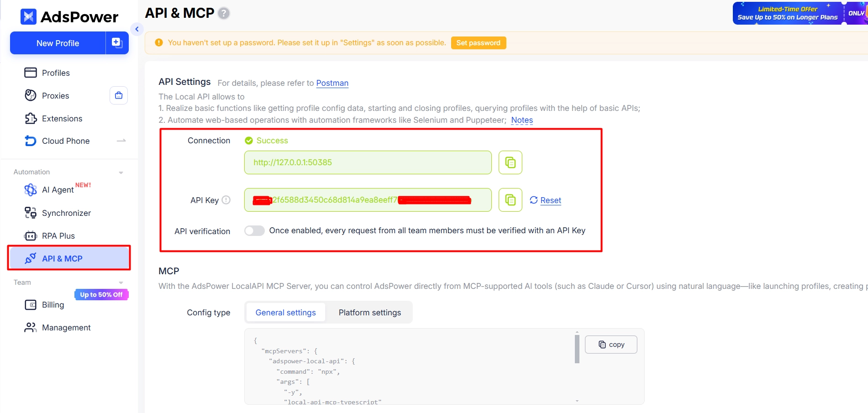868x413 pixels.
Task: Open the batch profile icon beside New Profile
Action: tap(117, 43)
